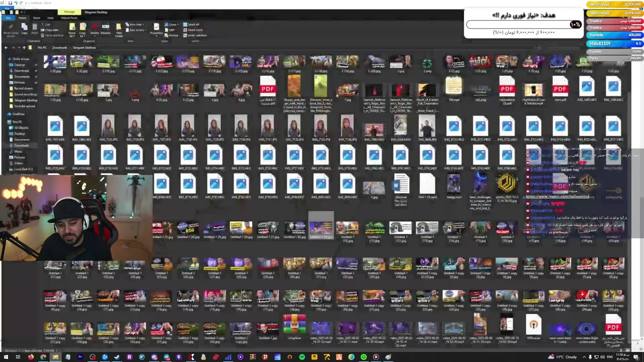Click the Up directory arrow
The height and width of the screenshot is (362, 644).
[24, 47]
